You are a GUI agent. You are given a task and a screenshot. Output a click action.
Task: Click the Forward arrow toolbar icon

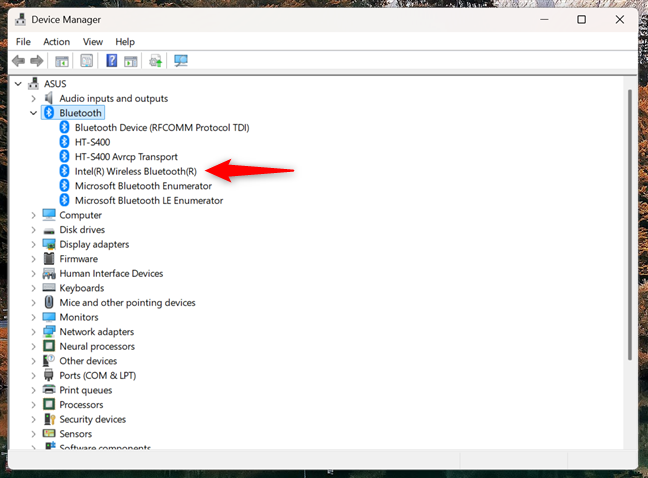(x=37, y=61)
